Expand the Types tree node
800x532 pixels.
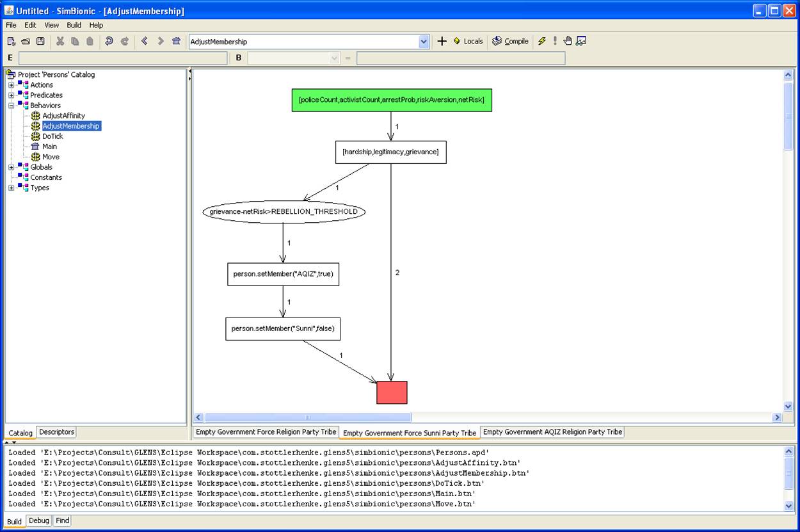[x=11, y=188]
